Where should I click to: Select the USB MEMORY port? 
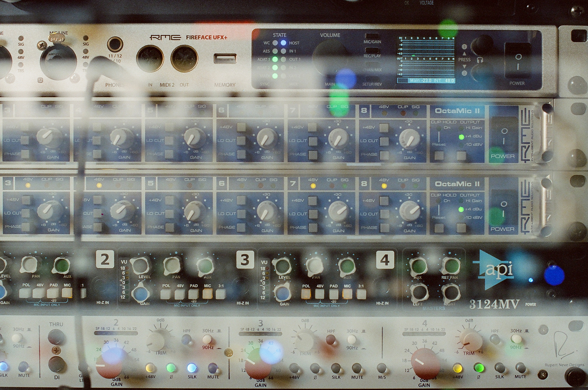[225, 59]
